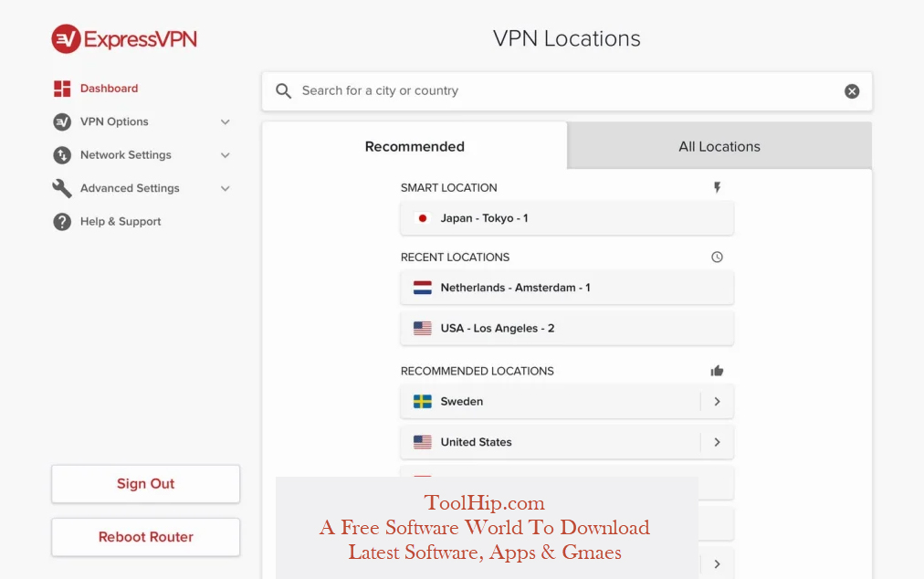The width and height of the screenshot is (924, 579).
Task: Click the Reboot Router button
Action: click(x=145, y=537)
